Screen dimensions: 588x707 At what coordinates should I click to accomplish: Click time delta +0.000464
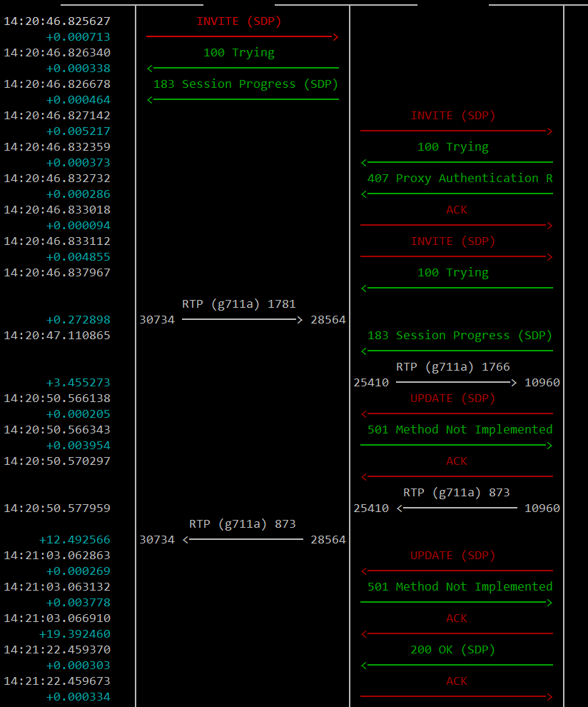(78, 100)
